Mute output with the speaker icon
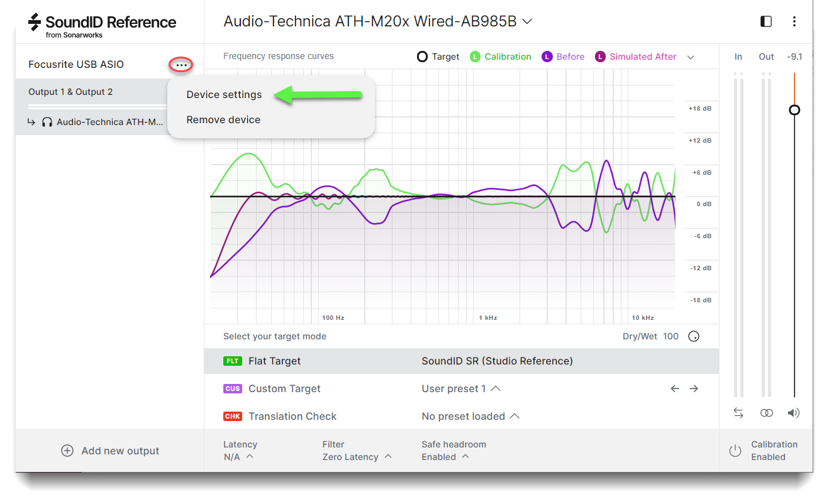Viewport: 829px width, 504px height. coord(794,413)
